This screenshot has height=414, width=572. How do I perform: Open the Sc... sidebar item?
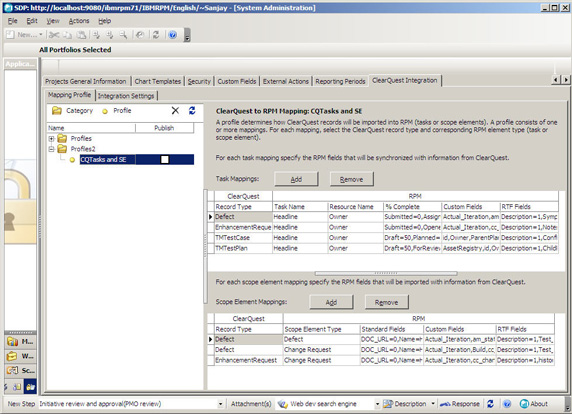pos(20,371)
